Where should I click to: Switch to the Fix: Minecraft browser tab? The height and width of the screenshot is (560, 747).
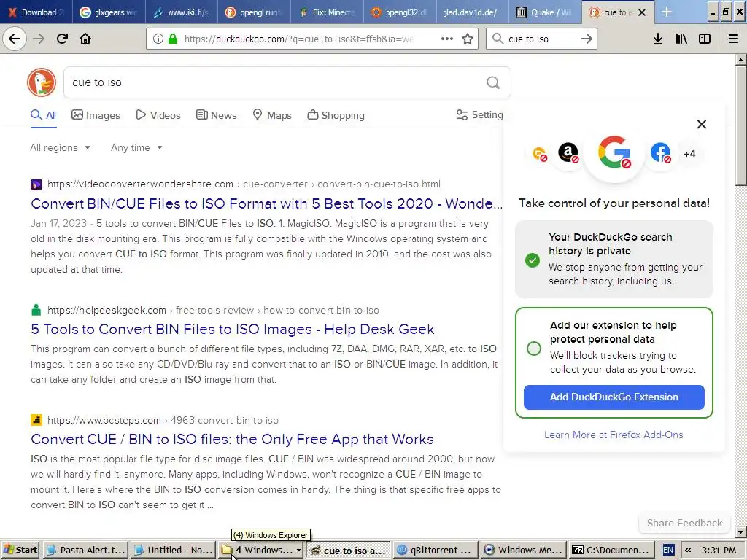[x=327, y=12]
